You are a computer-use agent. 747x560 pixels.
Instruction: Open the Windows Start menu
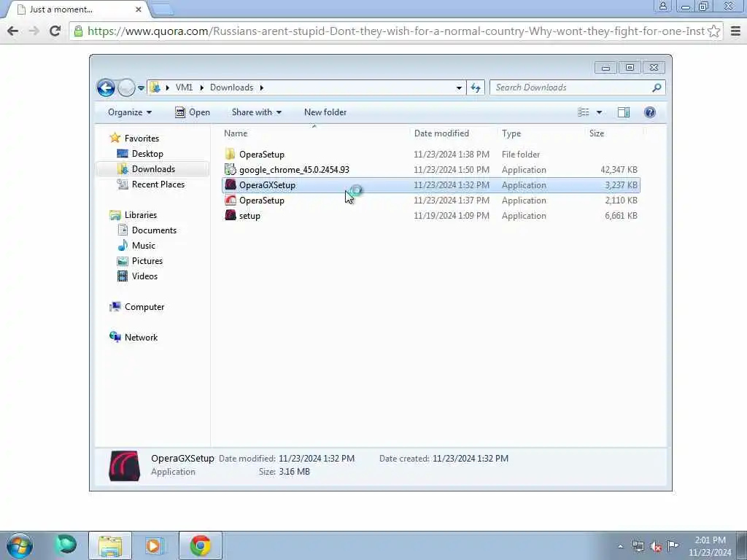coord(20,545)
